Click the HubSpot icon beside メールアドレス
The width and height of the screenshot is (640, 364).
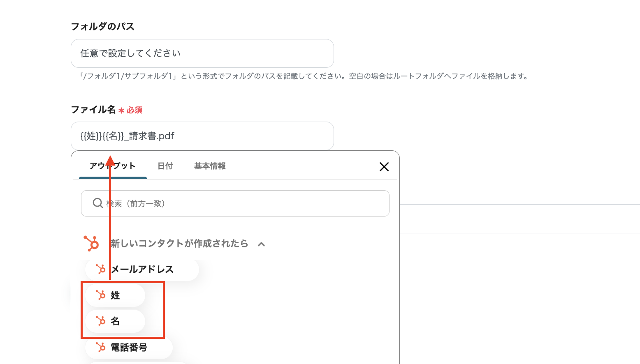(101, 269)
